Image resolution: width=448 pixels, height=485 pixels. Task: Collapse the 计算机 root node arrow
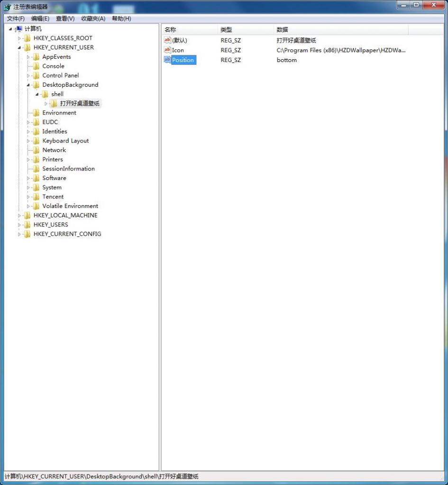click(x=10, y=29)
